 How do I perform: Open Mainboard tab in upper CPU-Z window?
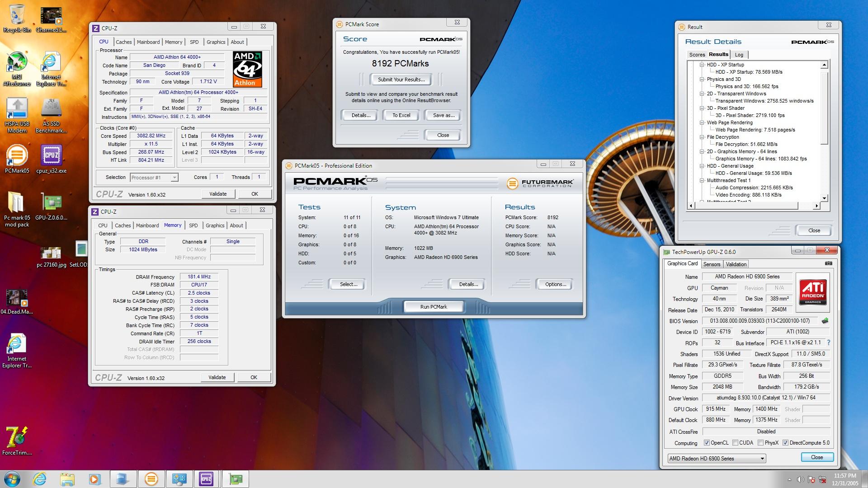point(148,42)
